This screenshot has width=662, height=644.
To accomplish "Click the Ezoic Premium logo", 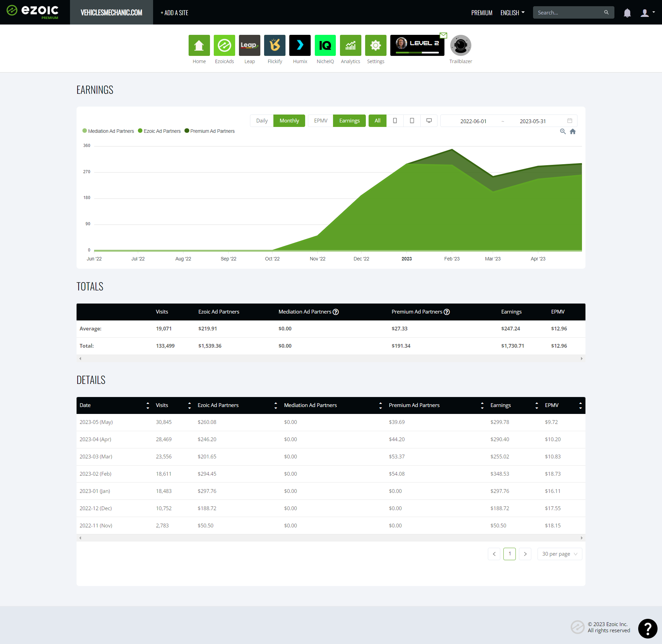I will (x=33, y=12).
